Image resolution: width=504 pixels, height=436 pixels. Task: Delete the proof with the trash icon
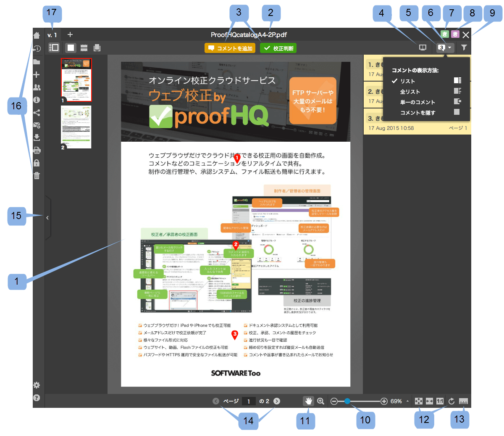(x=37, y=175)
